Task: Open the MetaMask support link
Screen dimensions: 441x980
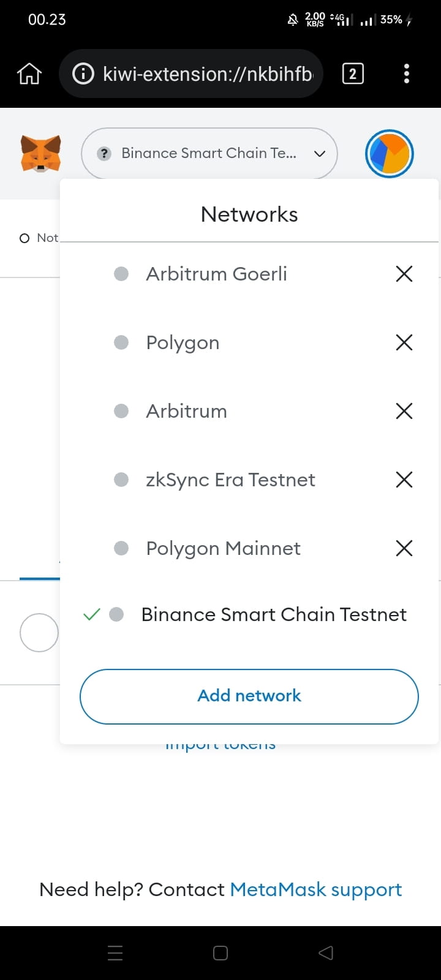Action: (x=315, y=889)
